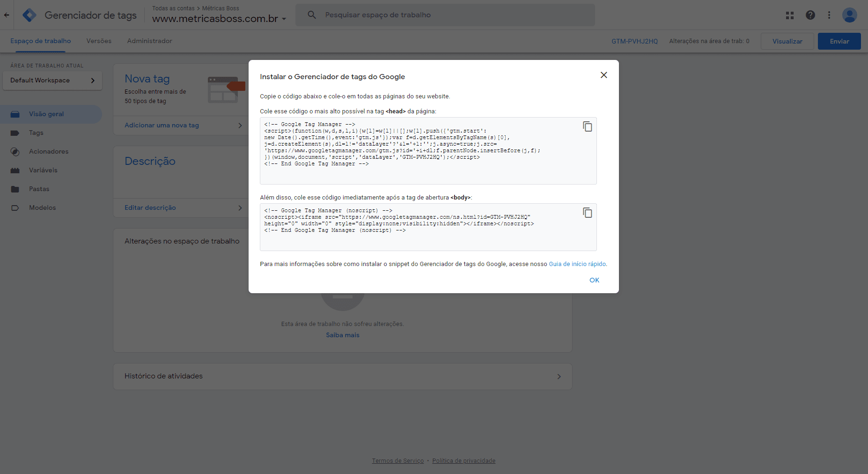This screenshot has height=474, width=868.
Task: Select Acionadores in the sidebar
Action: coord(49,151)
